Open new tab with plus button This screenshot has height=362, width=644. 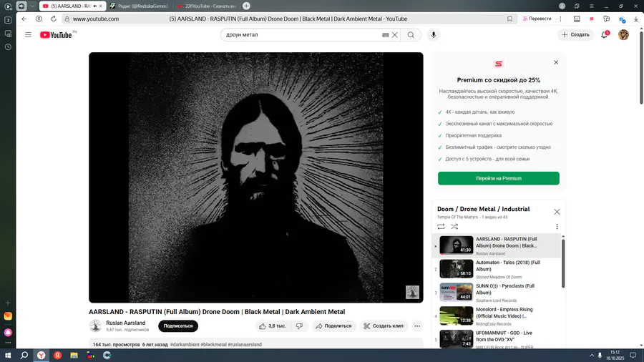[246, 6]
